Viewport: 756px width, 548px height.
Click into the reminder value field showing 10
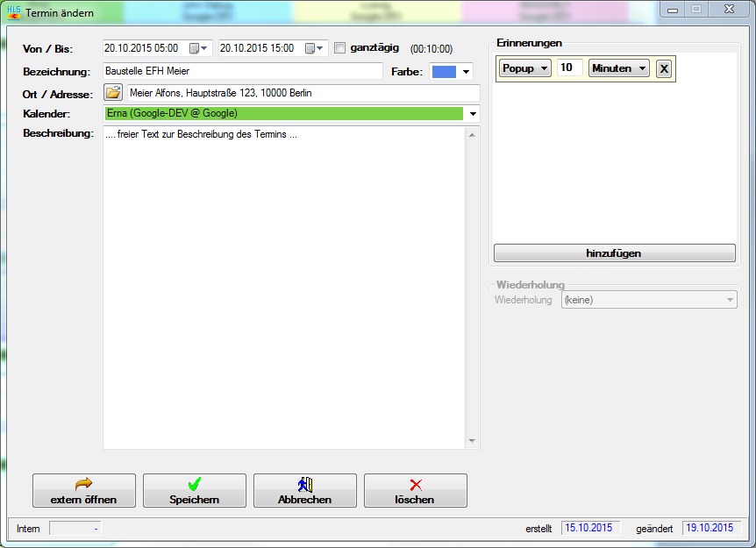click(x=569, y=68)
